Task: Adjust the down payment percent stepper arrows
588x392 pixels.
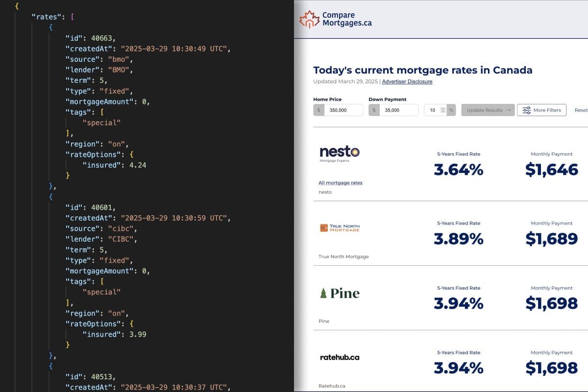Action: point(442,110)
